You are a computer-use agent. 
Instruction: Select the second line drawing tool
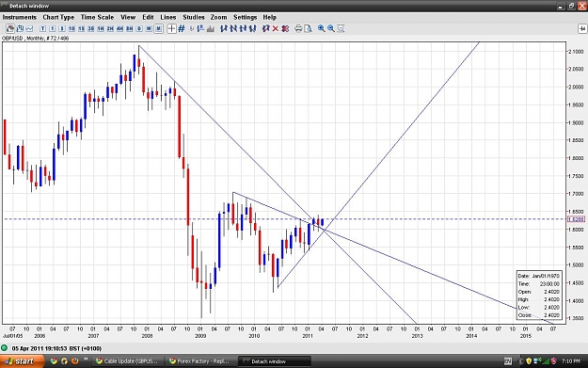tap(233, 28)
